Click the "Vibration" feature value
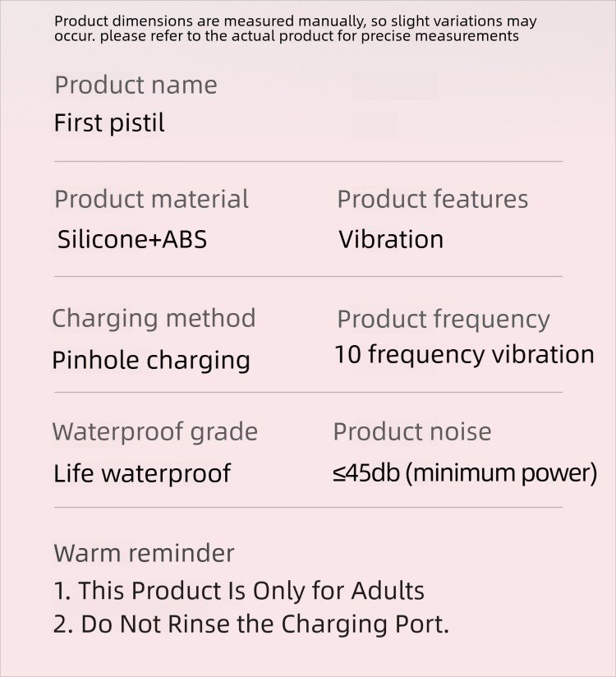 pyautogui.click(x=391, y=239)
